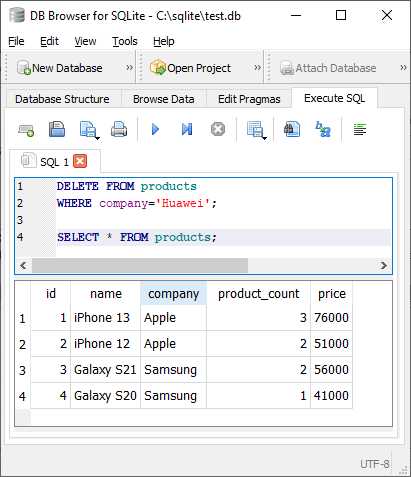The width and height of the screenshot is (411, 477).
Task: Switch to the Database Structure tab
Action: point(62,99)
